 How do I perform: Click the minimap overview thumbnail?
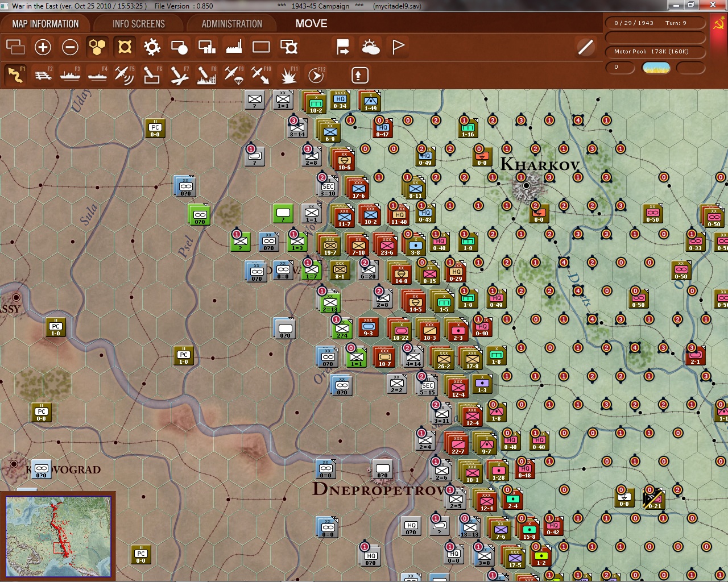coord(59,536)
